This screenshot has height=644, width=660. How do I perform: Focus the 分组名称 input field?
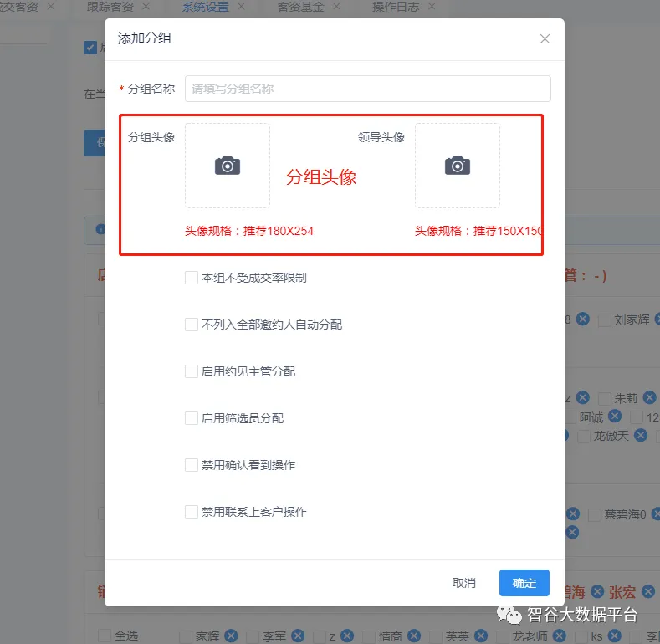click(x=367, y=89)
